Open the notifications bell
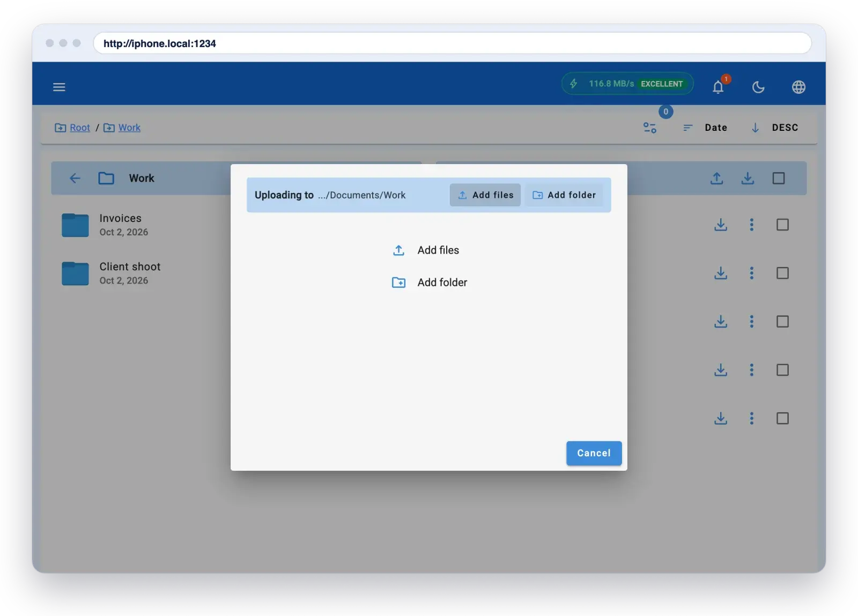The height and width of the screenshot is (616, 858). click(x=718, y=87)
